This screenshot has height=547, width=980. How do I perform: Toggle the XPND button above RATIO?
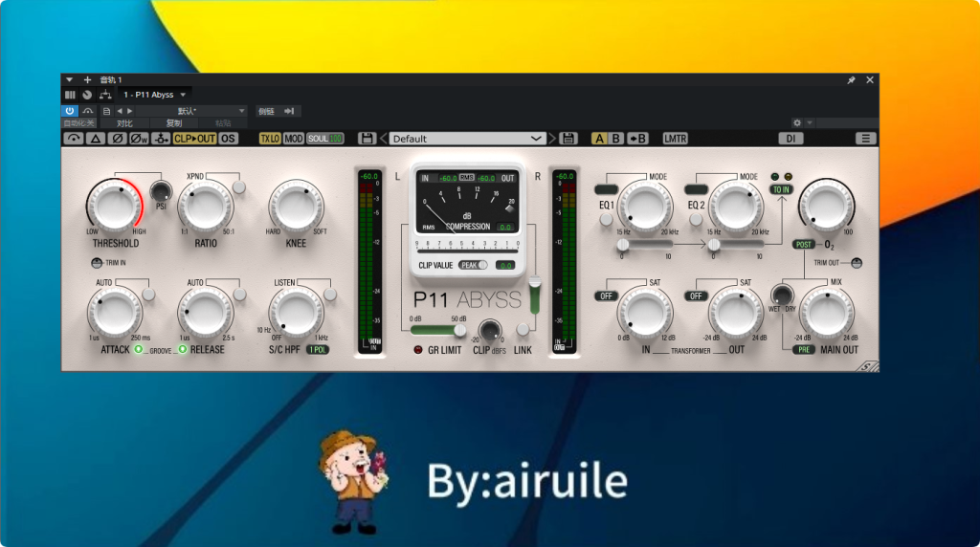click(238, 186)
